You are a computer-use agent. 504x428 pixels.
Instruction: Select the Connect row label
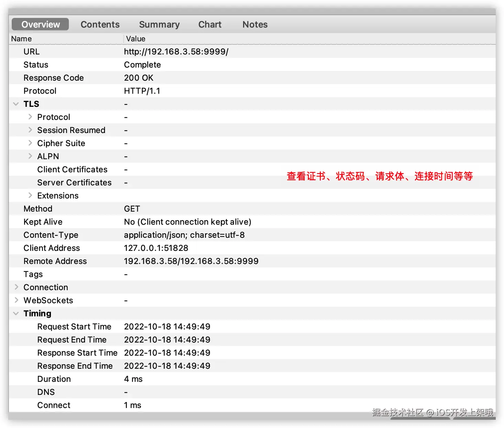pyautogui.click(x=54, y=405)
